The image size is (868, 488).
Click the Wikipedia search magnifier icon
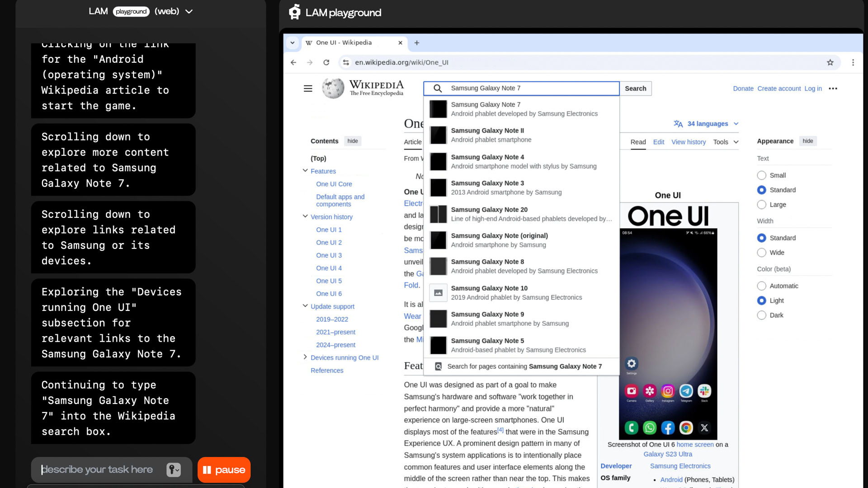pyautogui.click(x=438, y=88)
